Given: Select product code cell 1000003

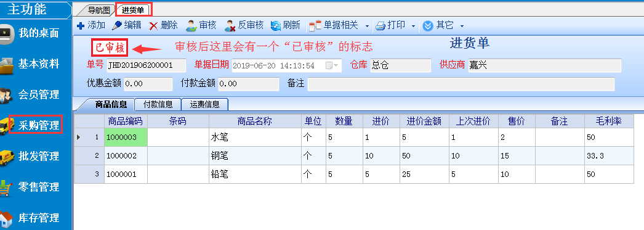Looking at the screenshot, I should tap(126, 138).
